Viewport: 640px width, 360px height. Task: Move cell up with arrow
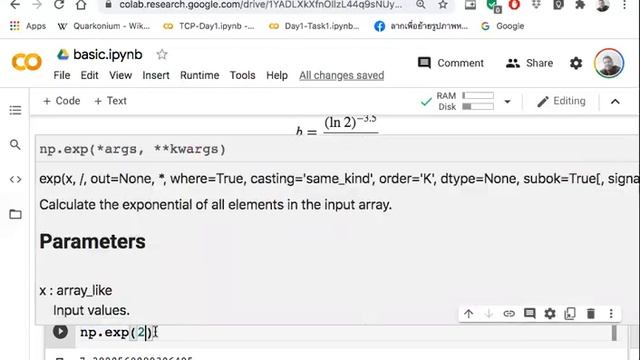[x=469, y=313]
